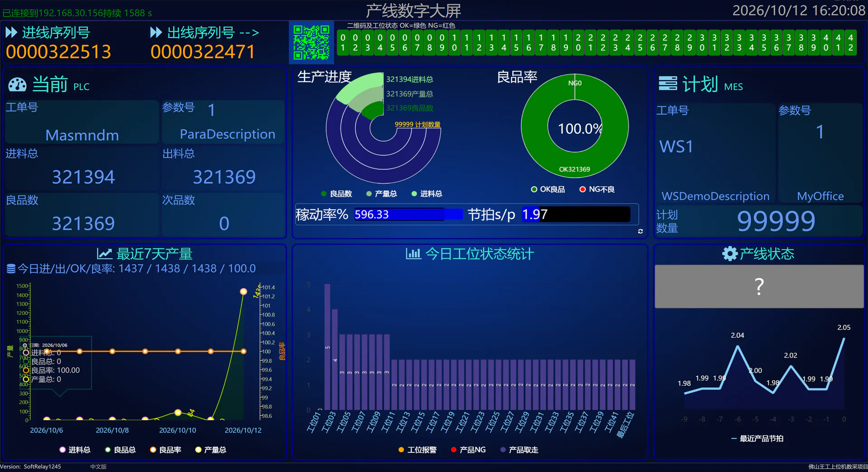Toggle the 良品数 legend in 生产进度
868x472 pixels.
(336, 194)
